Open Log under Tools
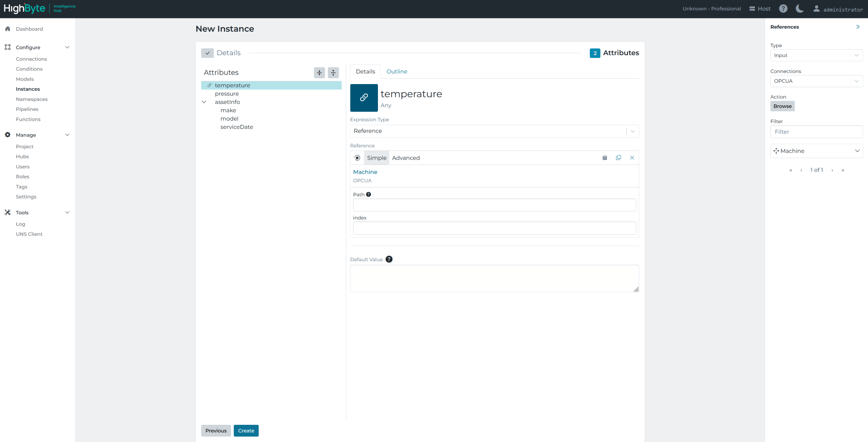Viewport: 868px width, 442px height. (x=20, y=224)
